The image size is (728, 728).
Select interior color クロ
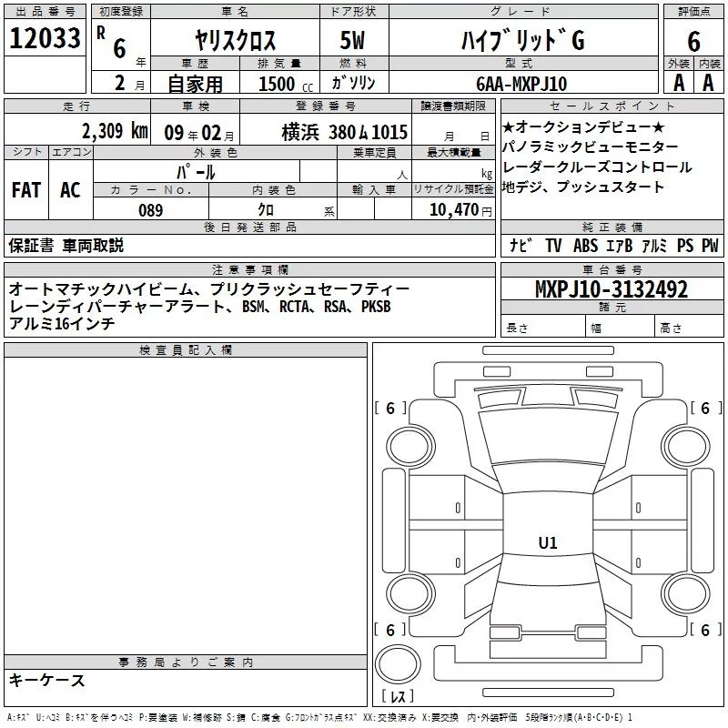(x=266, y=209)
